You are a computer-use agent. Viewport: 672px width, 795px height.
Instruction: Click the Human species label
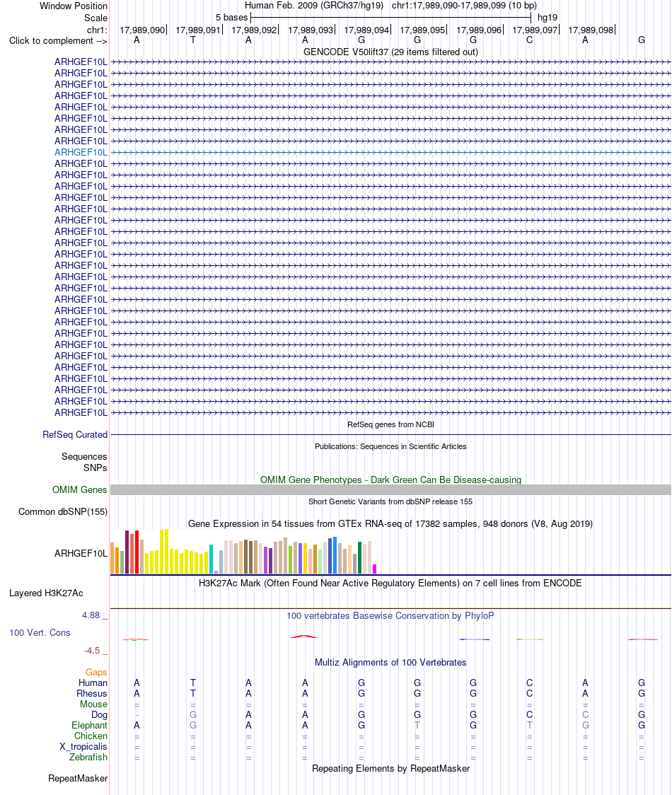coord(93,683)
